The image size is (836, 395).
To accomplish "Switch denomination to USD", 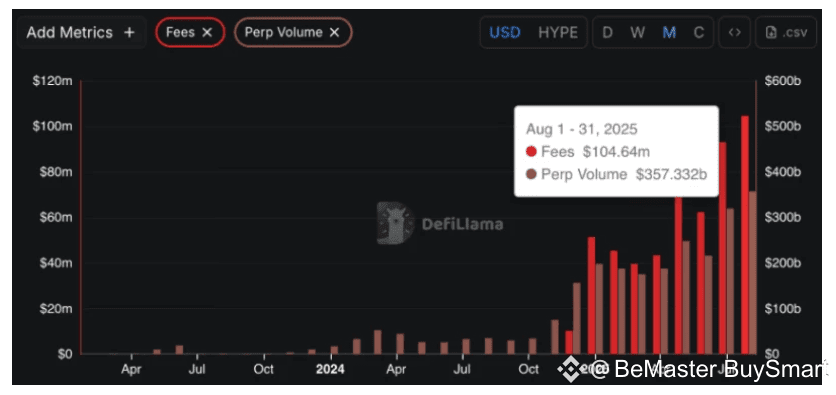I will tap(504, 33).
